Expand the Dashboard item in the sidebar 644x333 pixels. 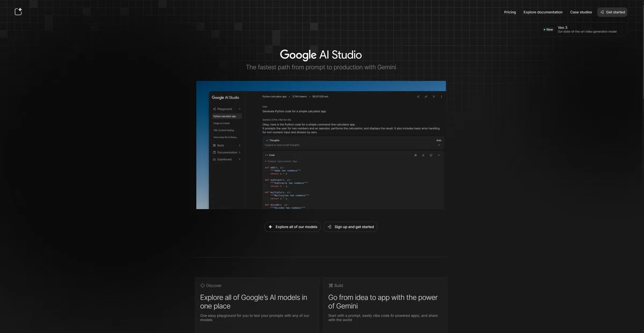click(x=239, y=160)
